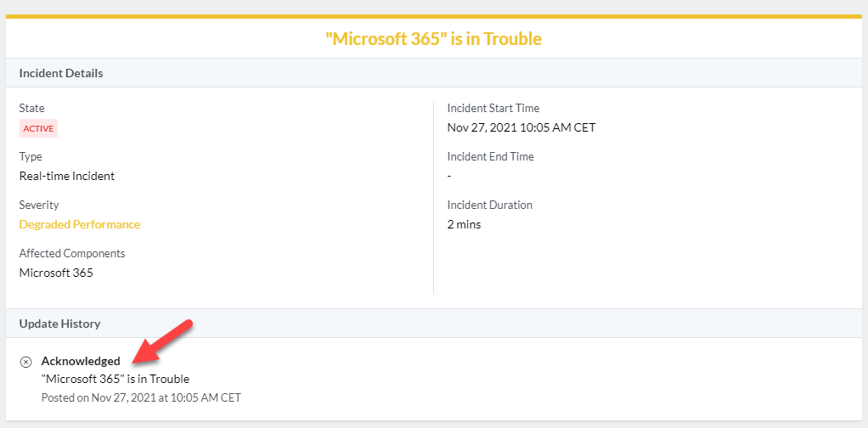
Task: Click the update message "Microsoft 365" is in Trouble
Action: pos(116,380)
